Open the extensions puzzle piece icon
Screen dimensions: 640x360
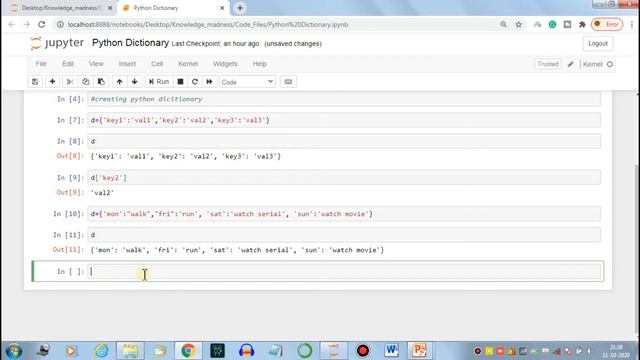[x=582, y=24]
